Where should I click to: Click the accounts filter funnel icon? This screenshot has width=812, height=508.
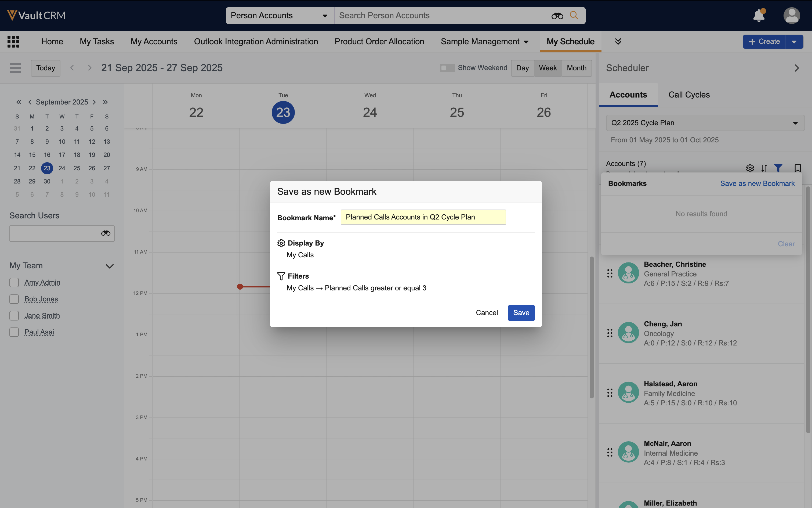778,168
